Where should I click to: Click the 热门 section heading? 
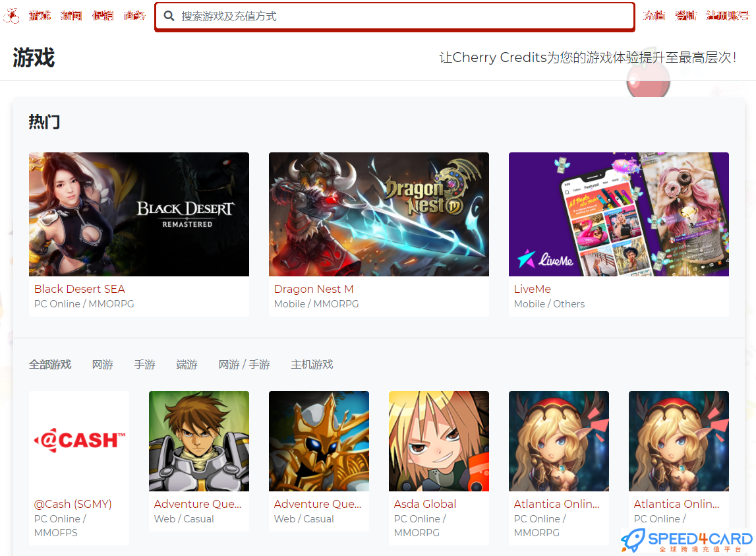pyautogui.click(x=44, y=121)
